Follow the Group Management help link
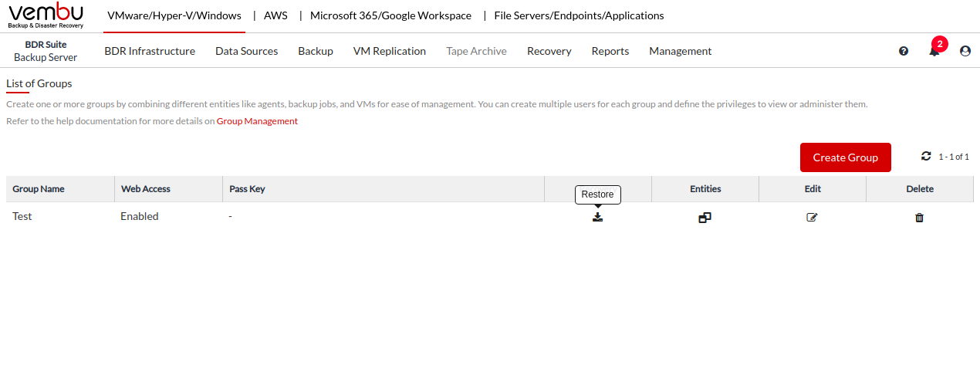The height and width of the screenshot is (372, 980). 257,121
